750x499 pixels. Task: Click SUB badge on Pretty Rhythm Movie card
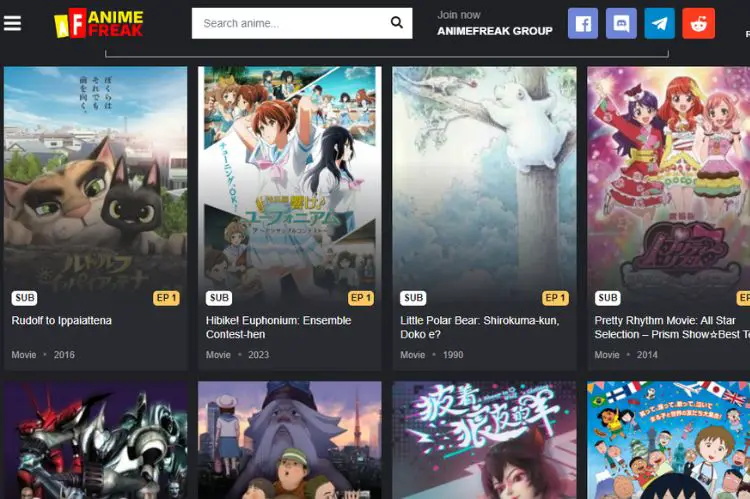(x=607, y=298)
